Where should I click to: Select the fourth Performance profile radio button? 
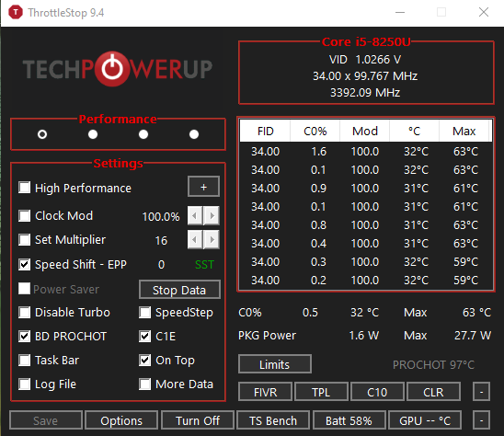tap(194, 134)
